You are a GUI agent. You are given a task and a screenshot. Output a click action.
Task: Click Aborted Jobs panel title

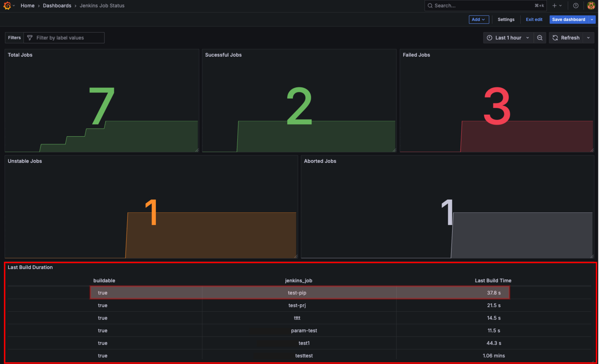320,161
